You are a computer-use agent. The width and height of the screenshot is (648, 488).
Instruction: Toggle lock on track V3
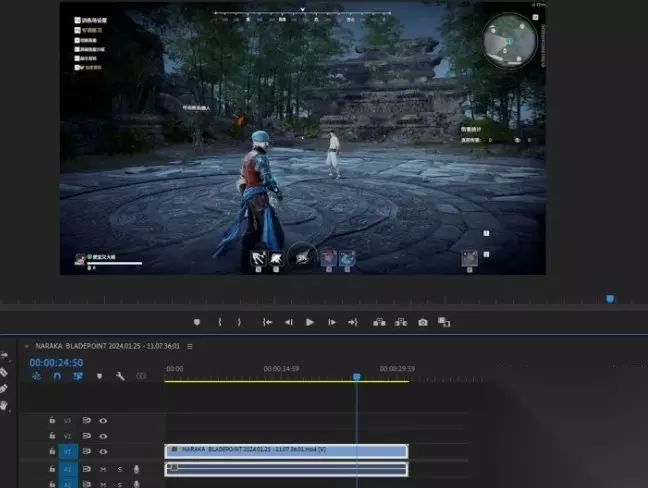click(52, 420)
